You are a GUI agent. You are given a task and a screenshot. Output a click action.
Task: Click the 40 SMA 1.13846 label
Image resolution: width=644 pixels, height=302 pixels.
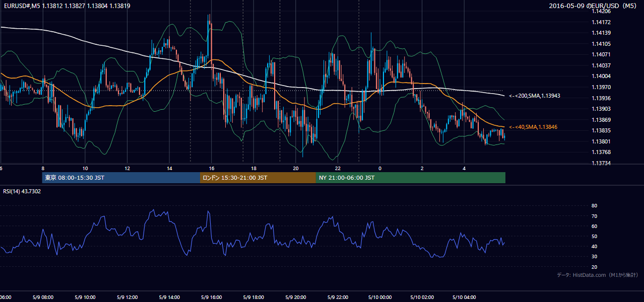click(532, 127)
